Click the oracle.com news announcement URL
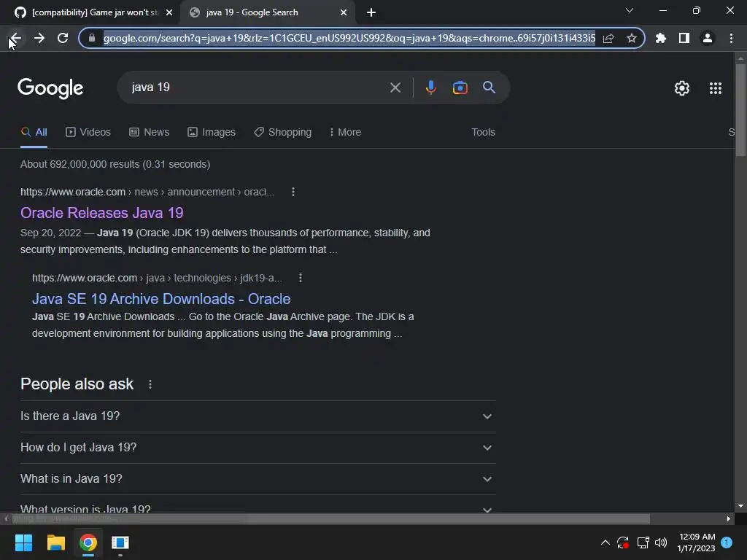This screenshot has height=560, width=747. click(147, 192)
